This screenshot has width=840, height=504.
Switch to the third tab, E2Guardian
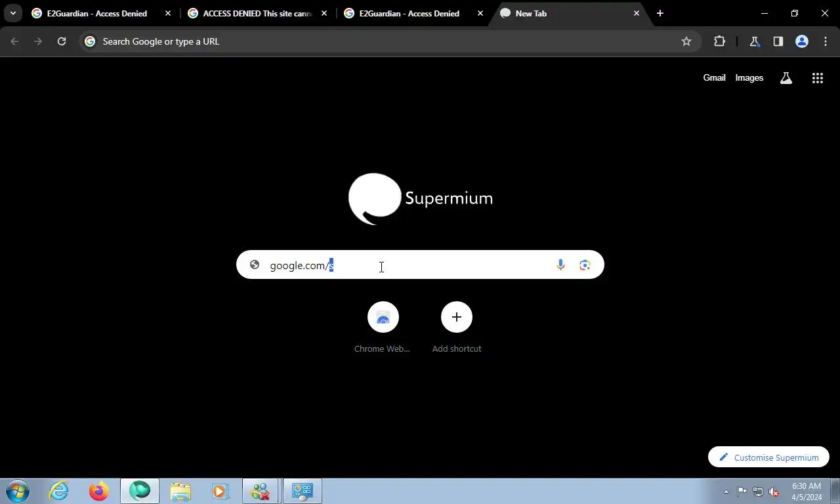click(409, 13)
